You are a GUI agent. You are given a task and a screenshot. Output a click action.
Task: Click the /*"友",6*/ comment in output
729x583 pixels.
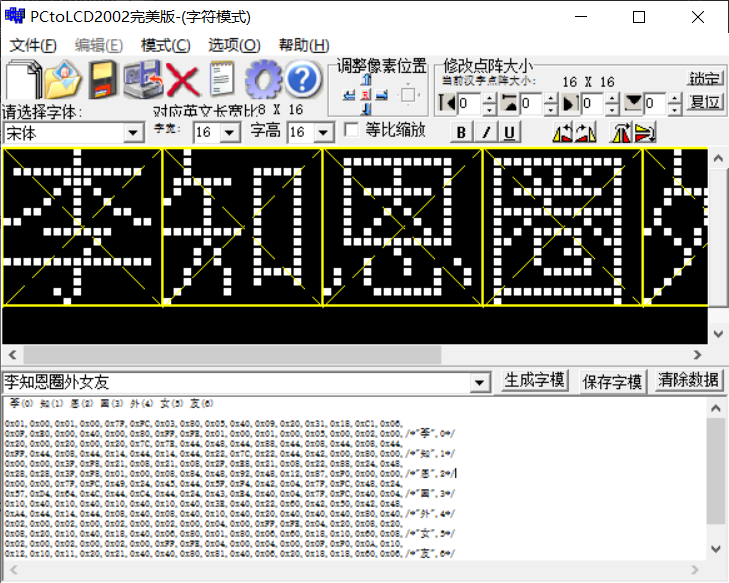point(430,554)
